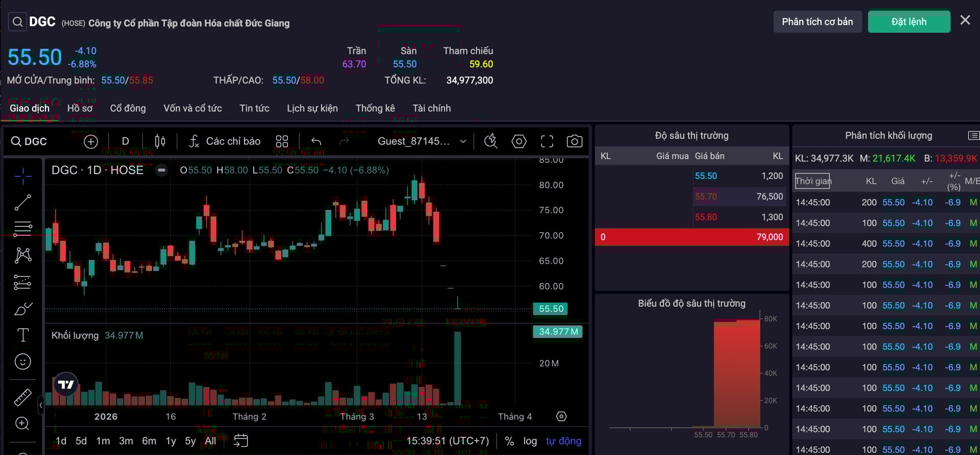980x455 pixels.
Task: Select the text annotation tool
Action: (22, 335)
